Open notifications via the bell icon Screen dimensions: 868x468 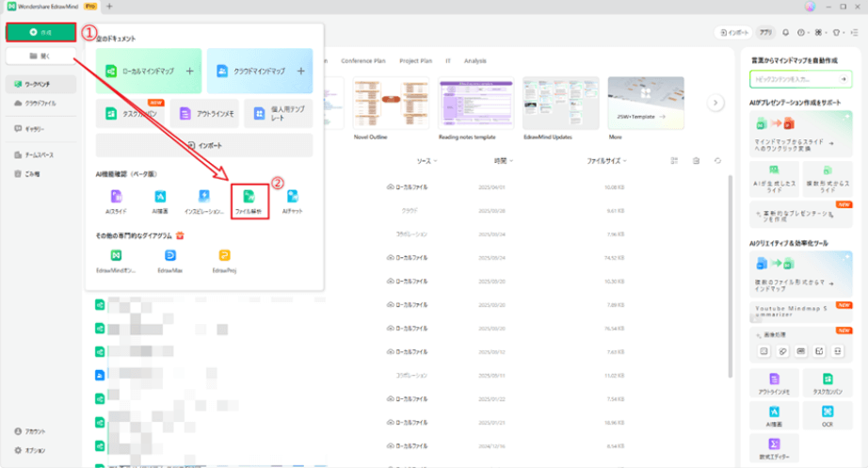tap(785, 33)
